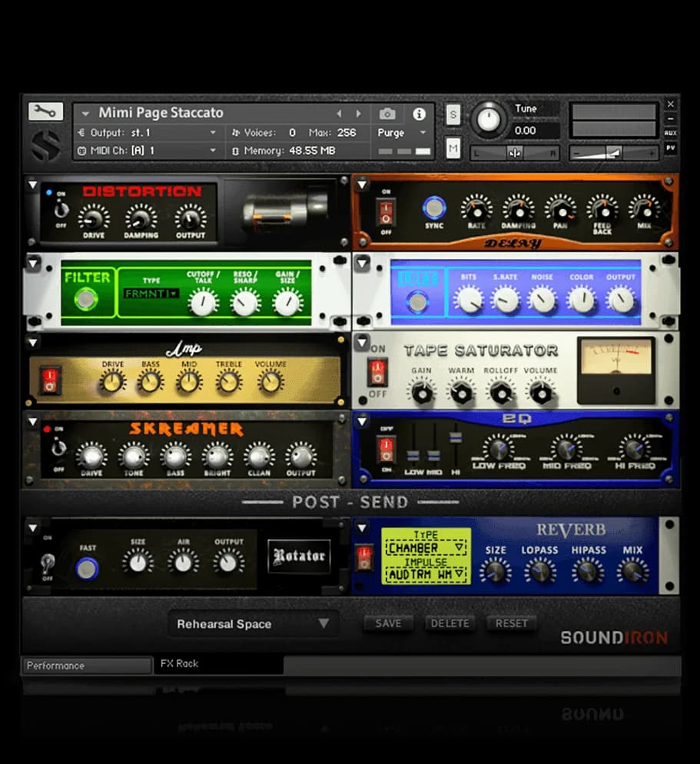Open the Rehearsal Space preset dropdown
This screenshot has width=700, height=764.
[x=252, y=623]
